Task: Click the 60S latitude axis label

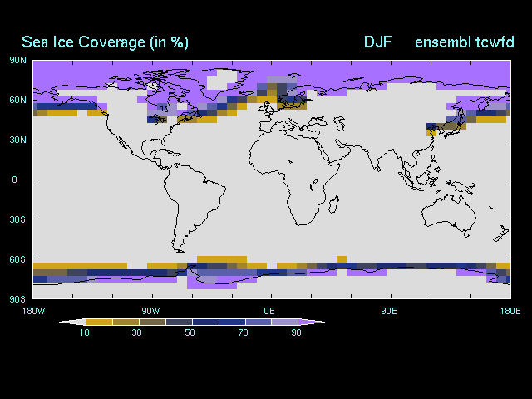Action: tap(17, 259)
